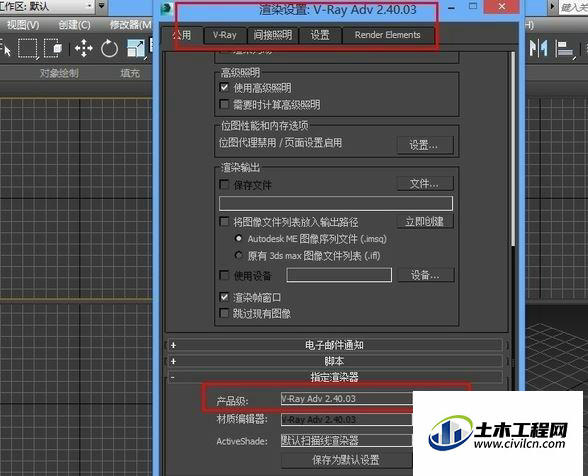Click the 设备... button
Viewport: 588px width, 476px height.
click(x=426, y=275)
